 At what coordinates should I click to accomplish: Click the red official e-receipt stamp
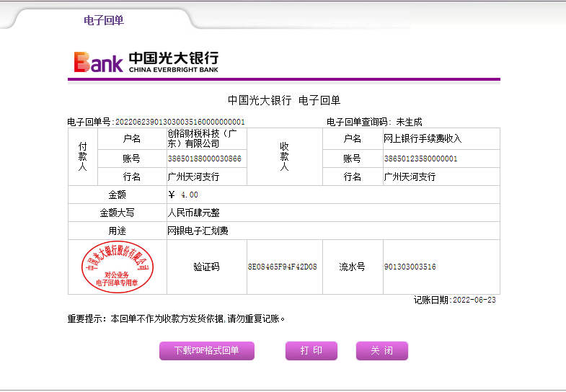pyautogui.click(x=117, y=267)
